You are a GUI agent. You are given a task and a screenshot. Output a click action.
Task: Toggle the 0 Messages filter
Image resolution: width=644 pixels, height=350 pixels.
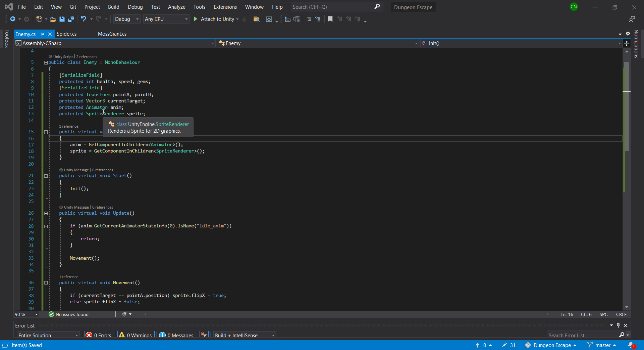(176, 335)
